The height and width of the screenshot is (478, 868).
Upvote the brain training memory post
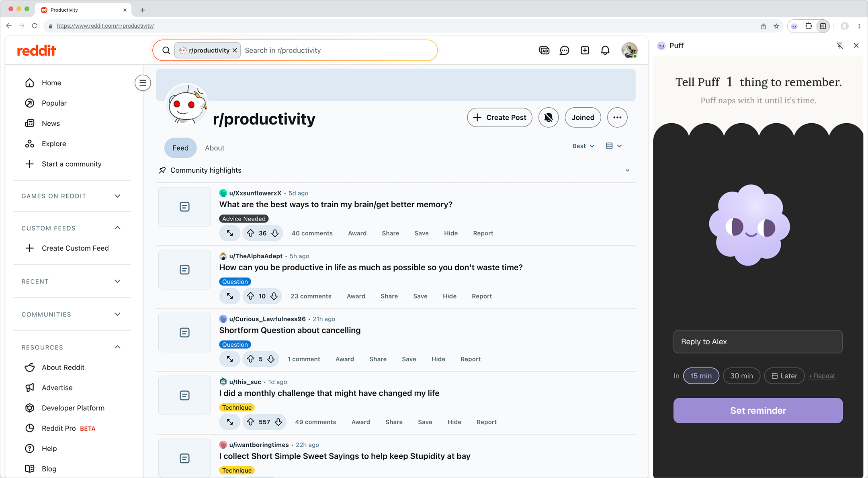tap(251, 233)
